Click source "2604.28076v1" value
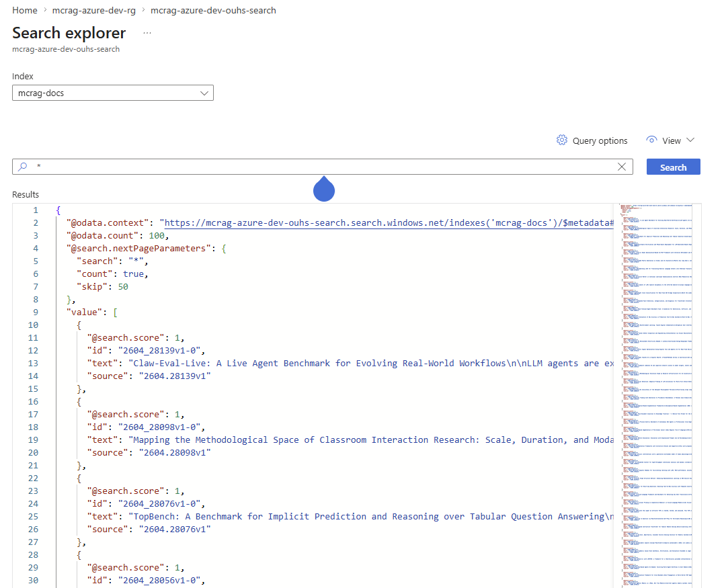 click(x=175, y=530)
